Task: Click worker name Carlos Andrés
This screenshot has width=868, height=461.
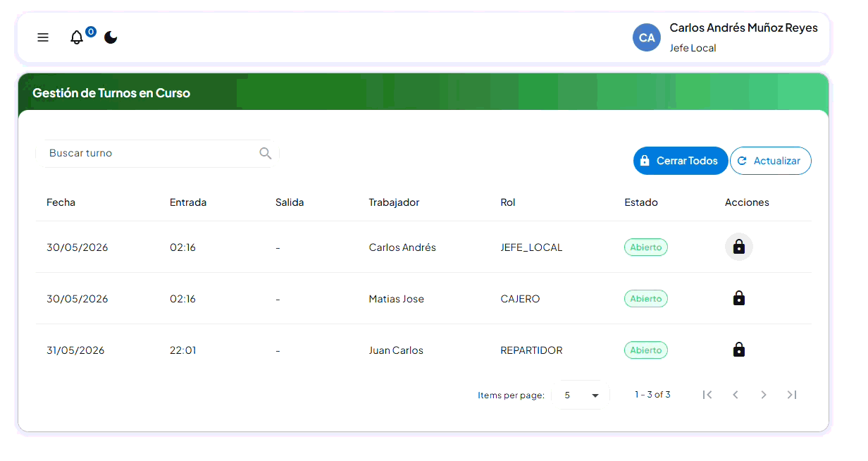Action: pyautogui.click(x=402, y=247)
